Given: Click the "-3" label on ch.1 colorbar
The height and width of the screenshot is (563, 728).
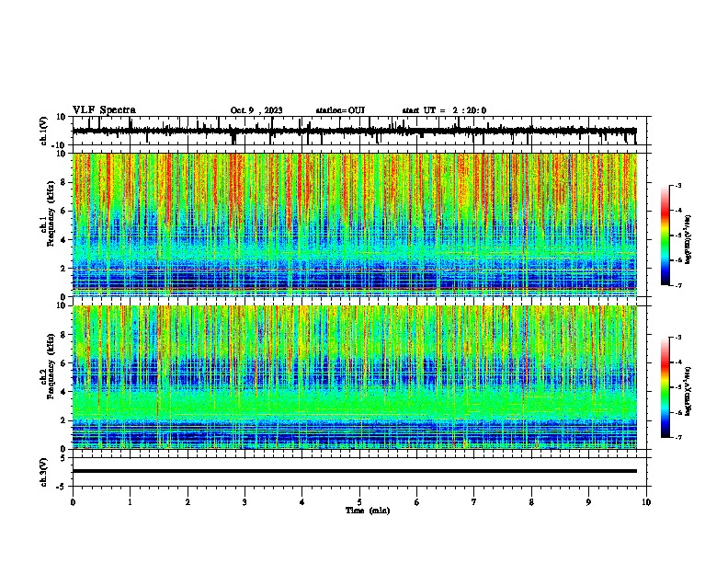Looking at the screenshot, I should [x=678, y=186].
